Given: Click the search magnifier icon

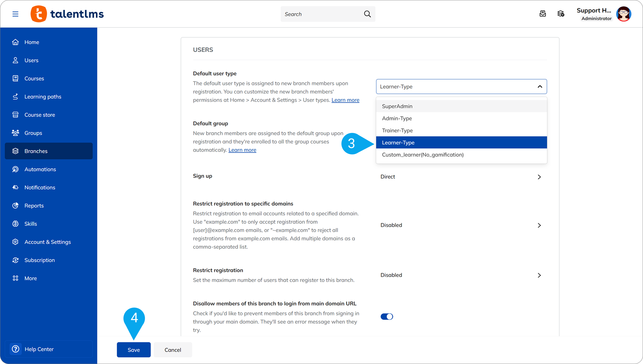Looking at the screenshot, I should [x=367, y=14].
